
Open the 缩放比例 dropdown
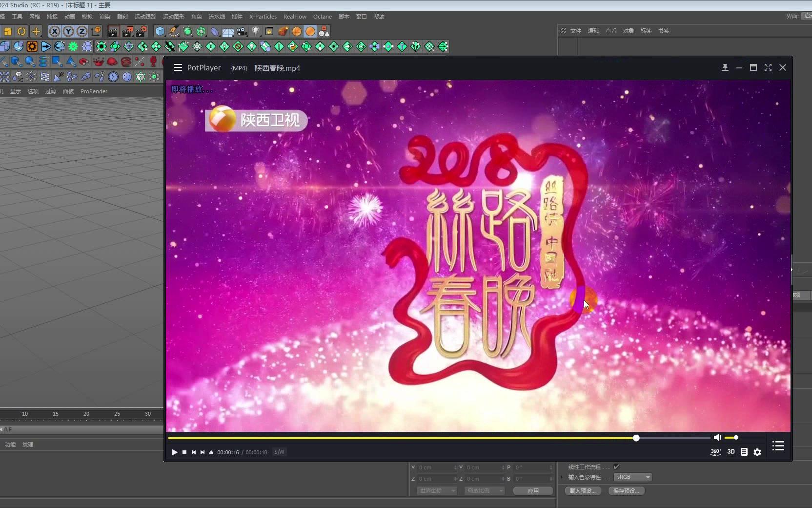click(485, 490)
